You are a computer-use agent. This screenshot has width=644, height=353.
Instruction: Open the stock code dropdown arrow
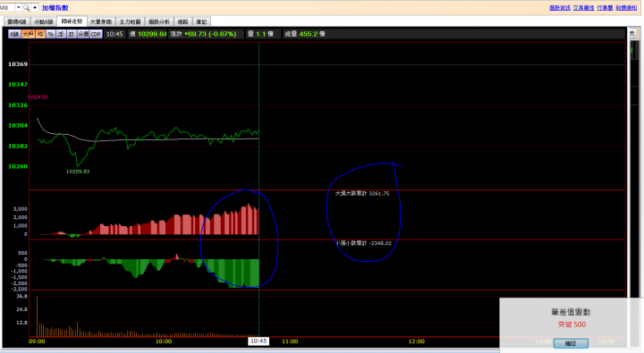[x=19, y=7]
